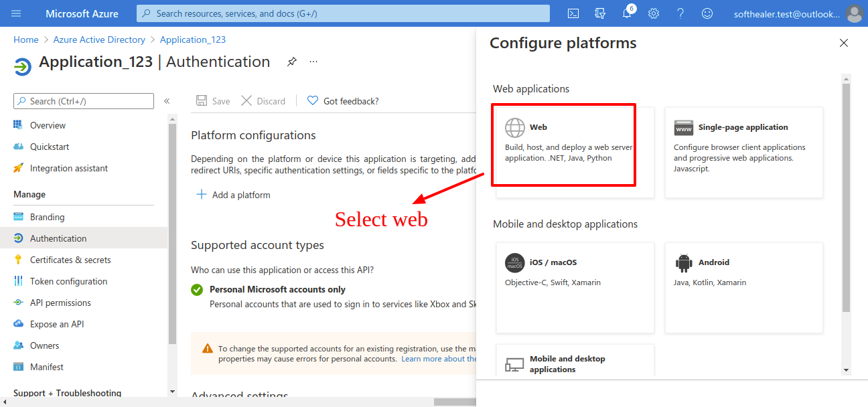Click the Microsoft Azure logo text

tap(82, 13)
